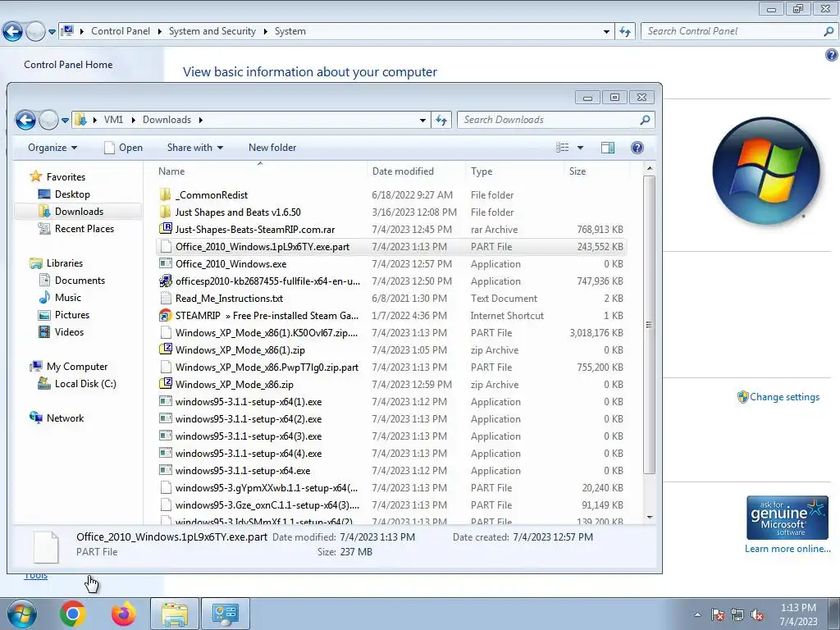Select the officesp2010-kb2687455 installer icon
Screen dimensions: 840x630
[166, 281]
